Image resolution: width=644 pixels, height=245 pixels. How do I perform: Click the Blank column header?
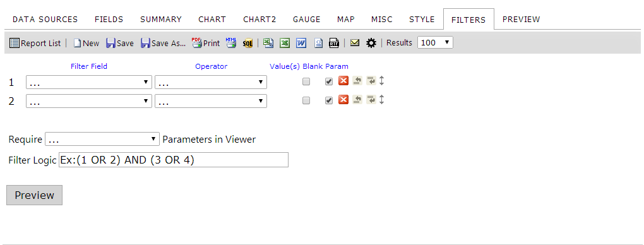313,66
